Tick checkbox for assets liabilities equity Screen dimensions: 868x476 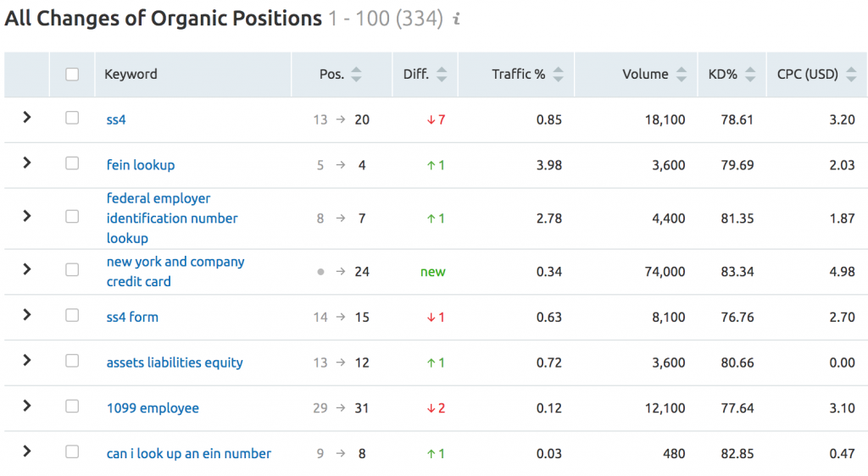click(72, 361)
